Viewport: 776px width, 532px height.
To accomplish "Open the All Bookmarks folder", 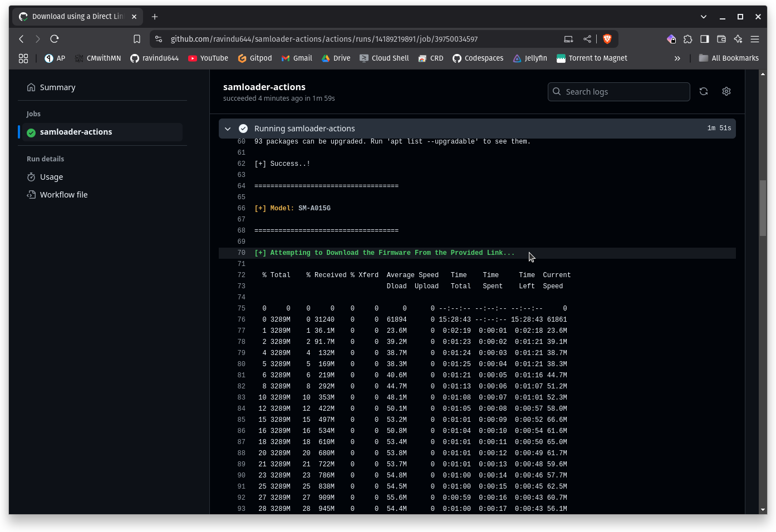I will (x=729, y=58).
